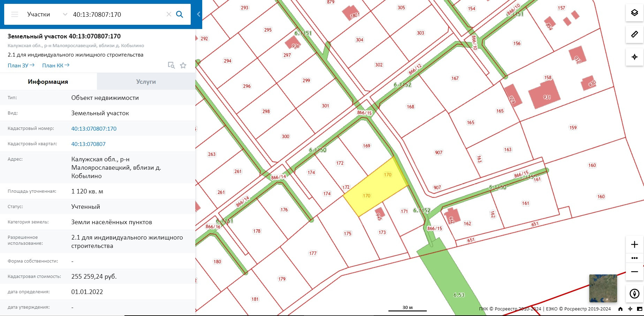Open the План ЗУ link
Viewport: 644px width, 316px height.
[x=21, y=65]
